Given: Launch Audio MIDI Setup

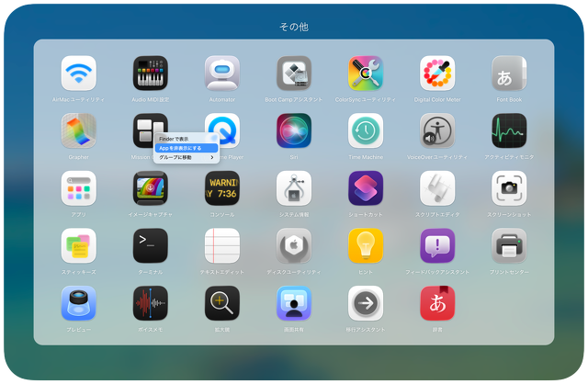Looking at the screenshot, I should click(x=150, y=73).
